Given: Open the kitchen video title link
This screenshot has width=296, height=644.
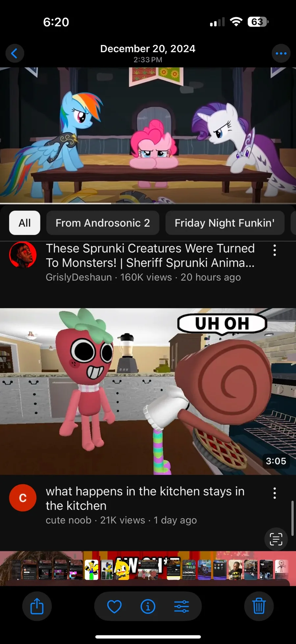Looking at the screenshot, I should click(145, 498).
